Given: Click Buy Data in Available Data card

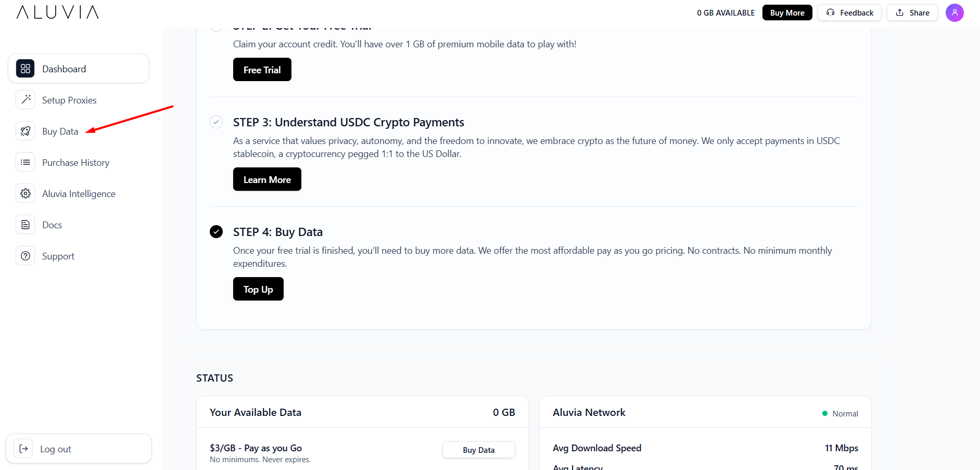Looking at the screenshot, I should (478, 450).
